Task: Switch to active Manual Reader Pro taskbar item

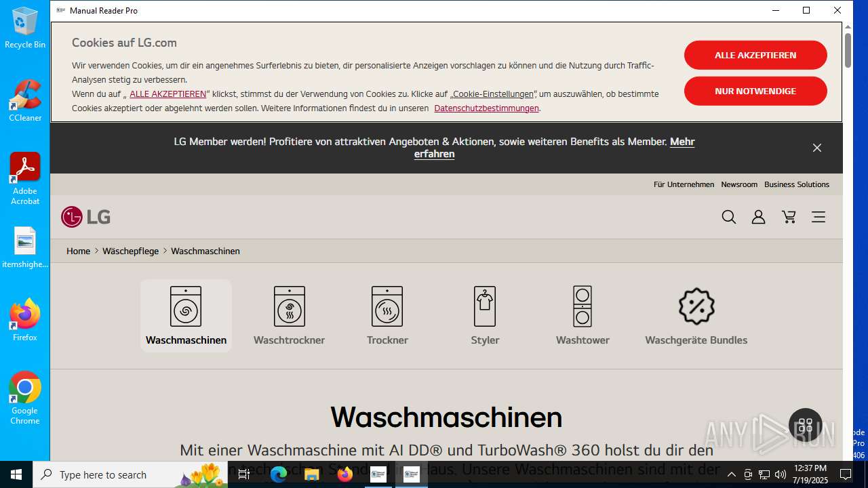Action: tap(411, 474)
